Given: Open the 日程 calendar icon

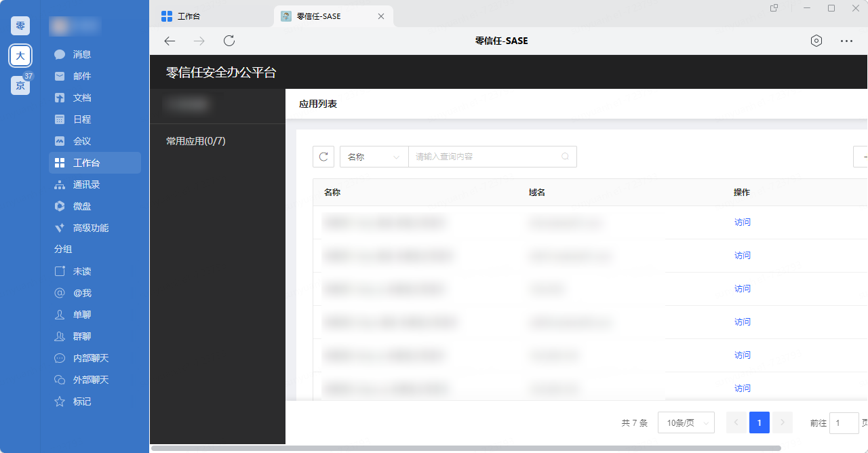Looking at the screenshot, I should pyautogui.click(x=60, y=119).
